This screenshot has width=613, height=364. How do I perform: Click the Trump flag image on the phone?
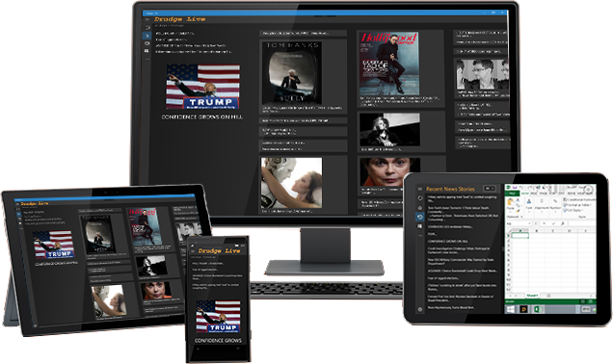point(218,317)
